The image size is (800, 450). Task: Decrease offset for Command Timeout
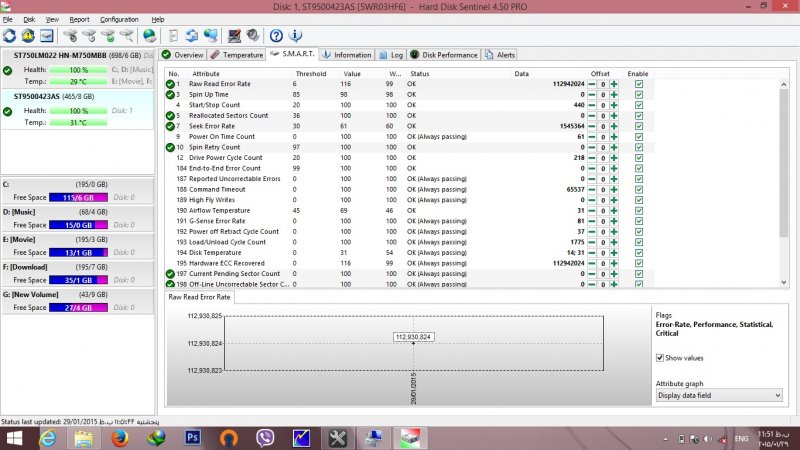click(592, 190)
